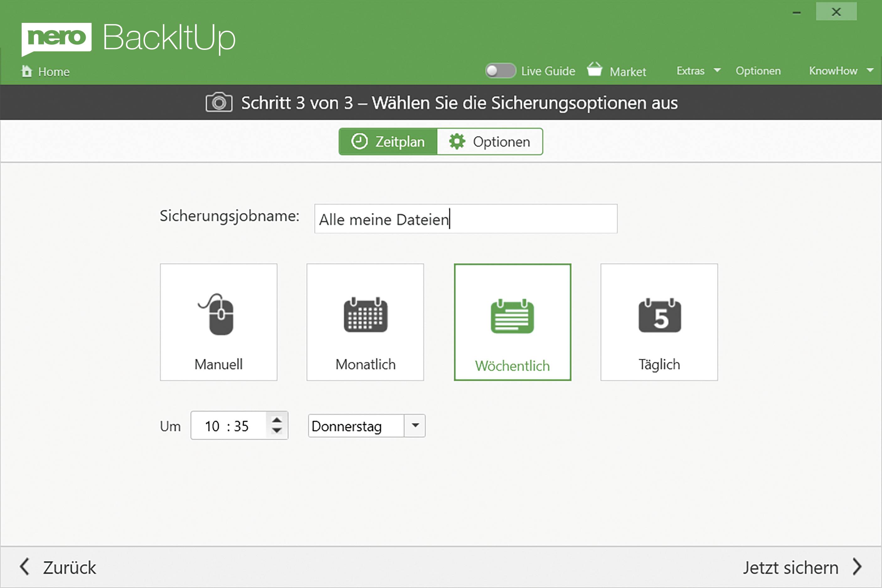Viewport: 882px width, 588px height.
Task: Select the Monatlich calendar icon
Action: 365,315
